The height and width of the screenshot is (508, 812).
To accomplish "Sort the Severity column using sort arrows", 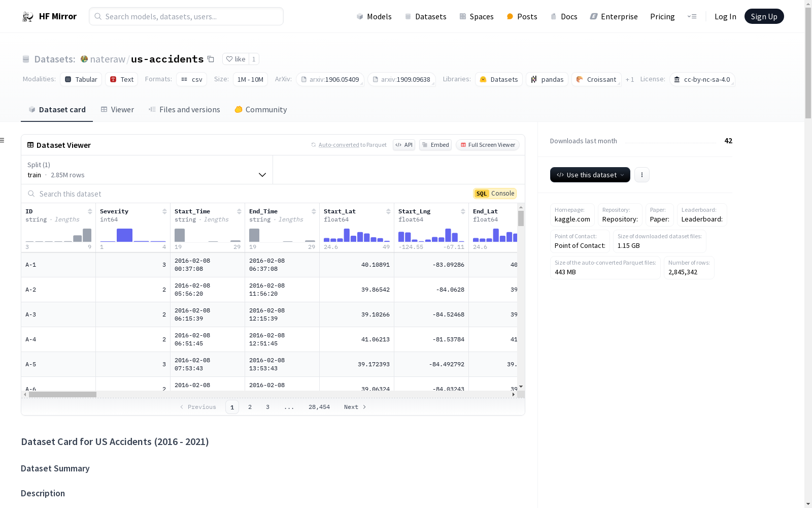I will pos(164,211).
